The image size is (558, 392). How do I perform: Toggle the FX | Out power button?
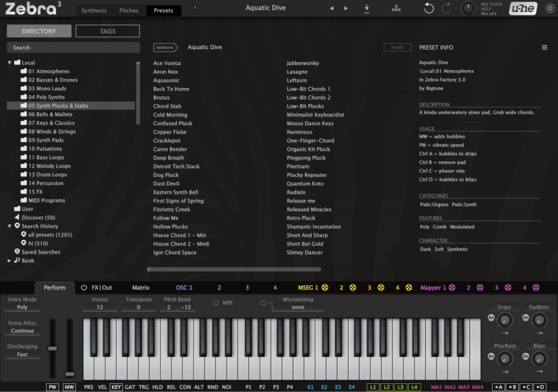(84, 287)
